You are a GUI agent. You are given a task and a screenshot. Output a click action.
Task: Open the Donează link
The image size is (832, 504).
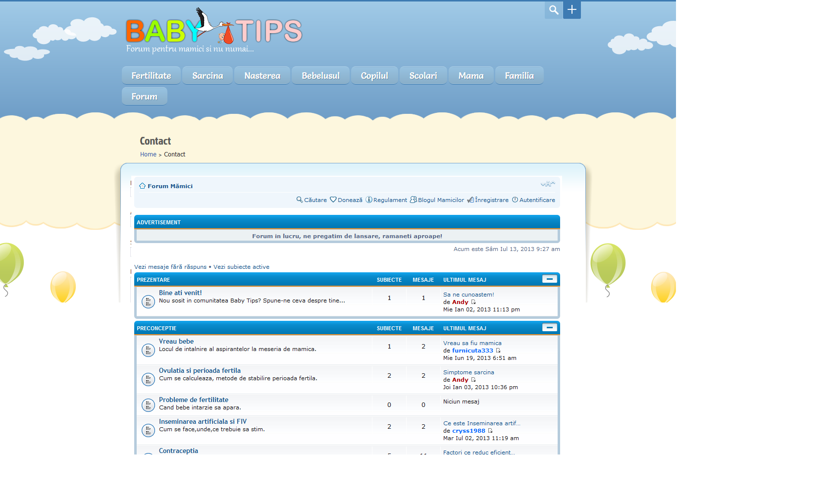[350, 200]
